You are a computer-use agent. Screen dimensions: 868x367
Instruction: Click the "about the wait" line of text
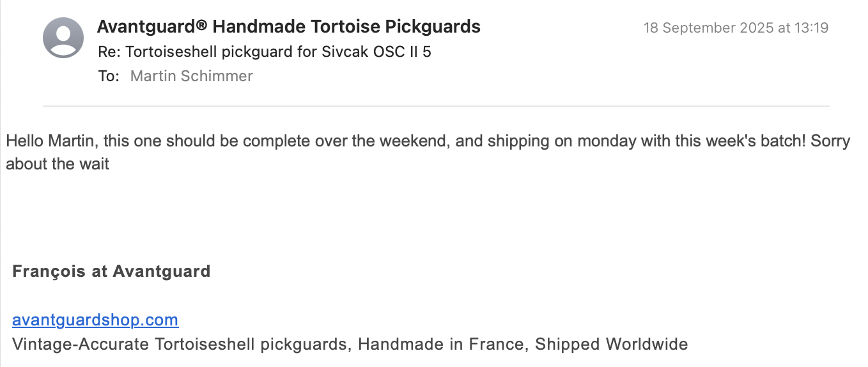[x=58, y=164]
